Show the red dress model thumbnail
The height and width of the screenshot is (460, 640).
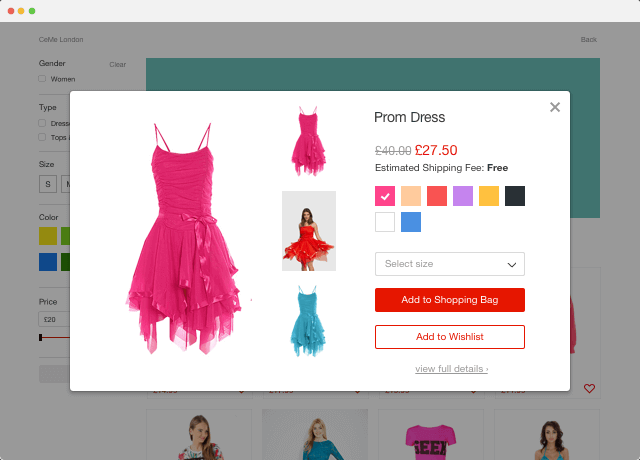(309, 231)
